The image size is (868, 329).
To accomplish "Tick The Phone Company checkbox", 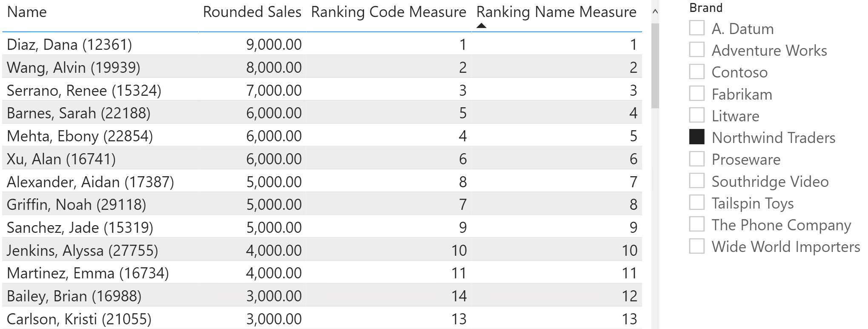I will 697,224.
